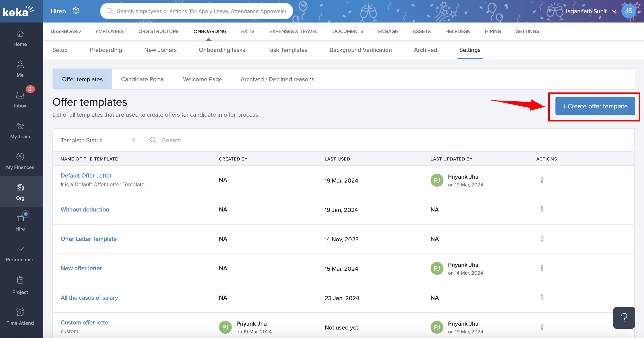Open the Without deduction template
644x338 pixels.
click(x=85, y=209)
